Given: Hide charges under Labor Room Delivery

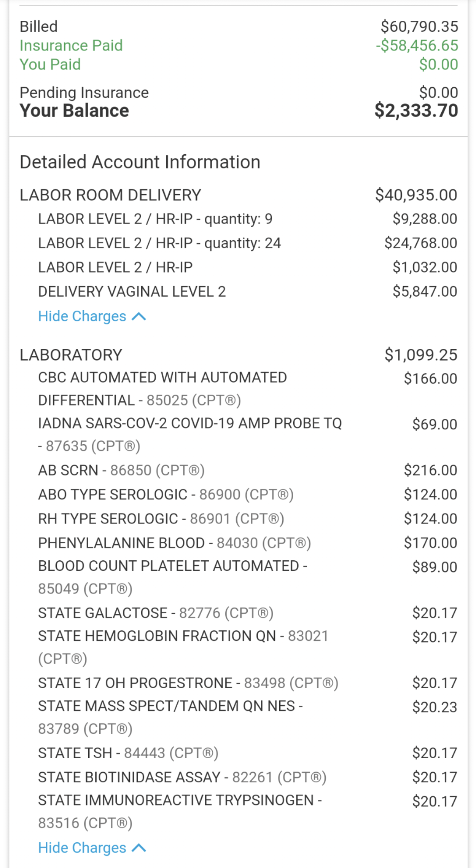Looking at the screenshot, I should click(82, 317).
